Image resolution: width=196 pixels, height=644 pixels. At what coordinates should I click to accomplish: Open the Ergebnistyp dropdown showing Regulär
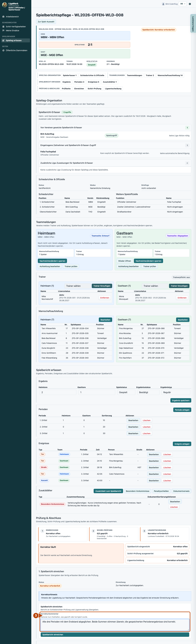176,392
